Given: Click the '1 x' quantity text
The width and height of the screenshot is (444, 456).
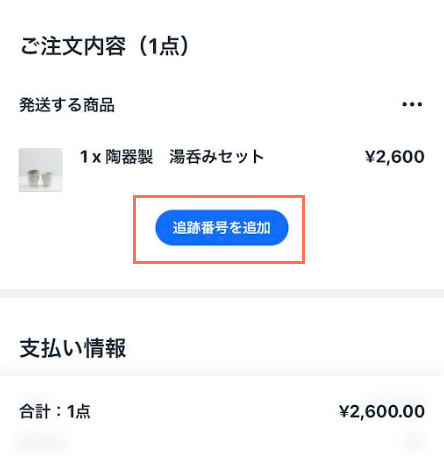Looking at the screenshot, I should point(90,157).
